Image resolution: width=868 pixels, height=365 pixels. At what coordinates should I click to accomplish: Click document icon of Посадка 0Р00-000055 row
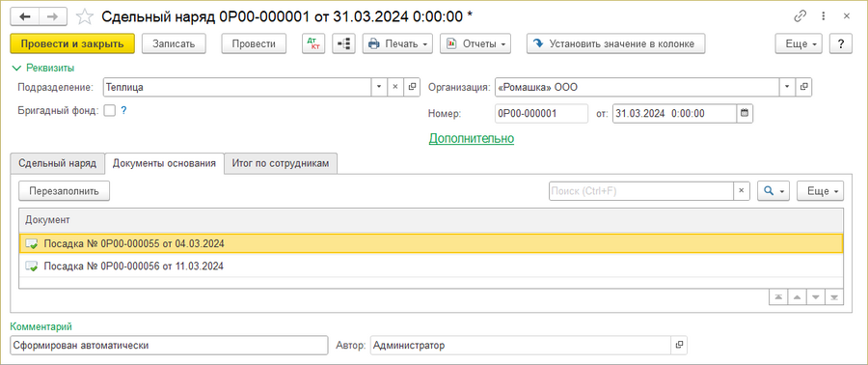pyautogui.click(x=32, y=243)
